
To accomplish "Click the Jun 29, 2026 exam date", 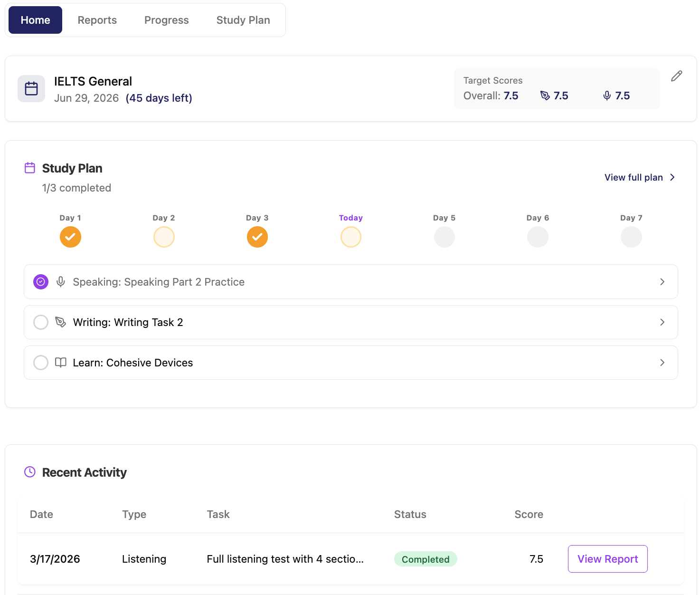I will (86, 98).
